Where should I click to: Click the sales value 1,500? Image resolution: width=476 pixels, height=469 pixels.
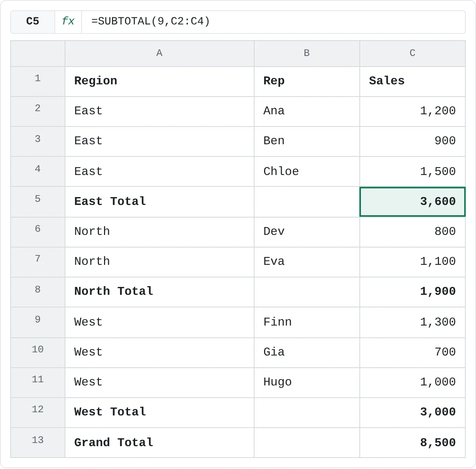[413, 171]
